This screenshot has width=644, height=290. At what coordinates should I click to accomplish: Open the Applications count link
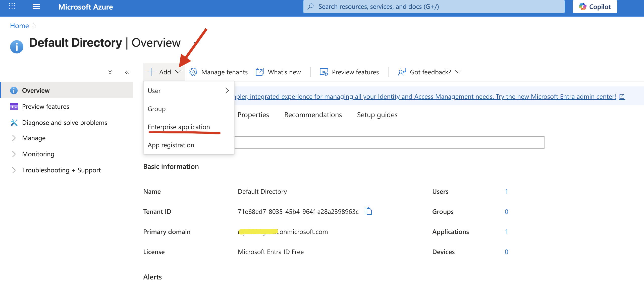click(x=507, y=232)
